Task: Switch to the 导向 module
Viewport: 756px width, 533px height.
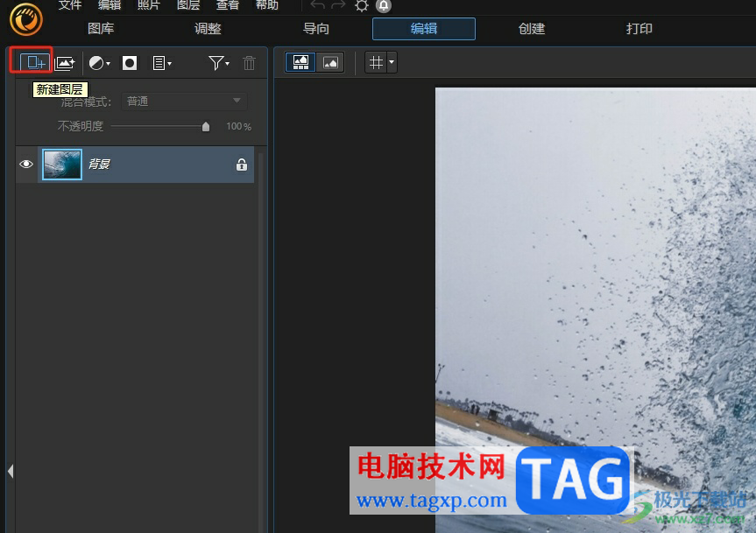Action: 316,29
